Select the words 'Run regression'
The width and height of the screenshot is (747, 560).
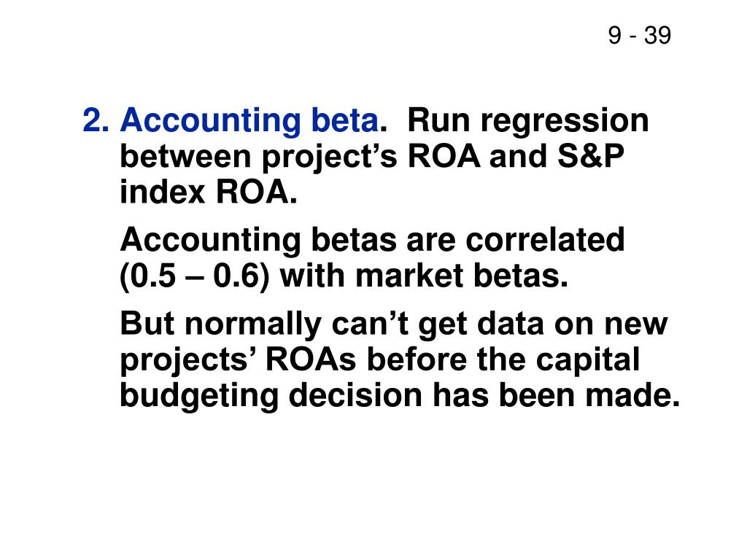pos(528,121)
